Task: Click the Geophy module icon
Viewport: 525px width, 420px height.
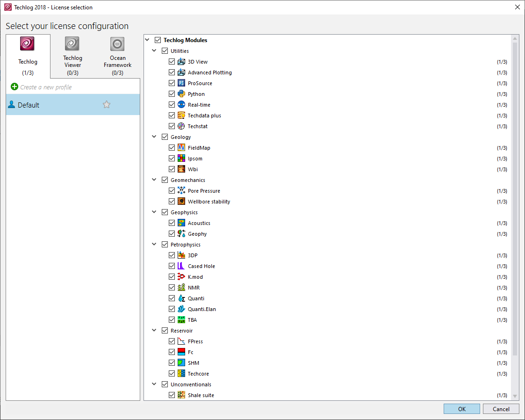Action: click(181, 233)
